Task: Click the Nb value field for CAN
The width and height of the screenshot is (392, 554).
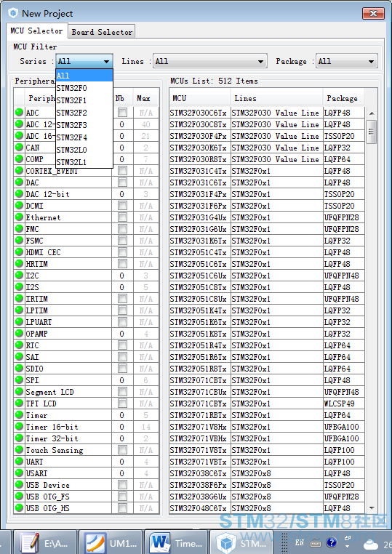Action: [122, 148]
